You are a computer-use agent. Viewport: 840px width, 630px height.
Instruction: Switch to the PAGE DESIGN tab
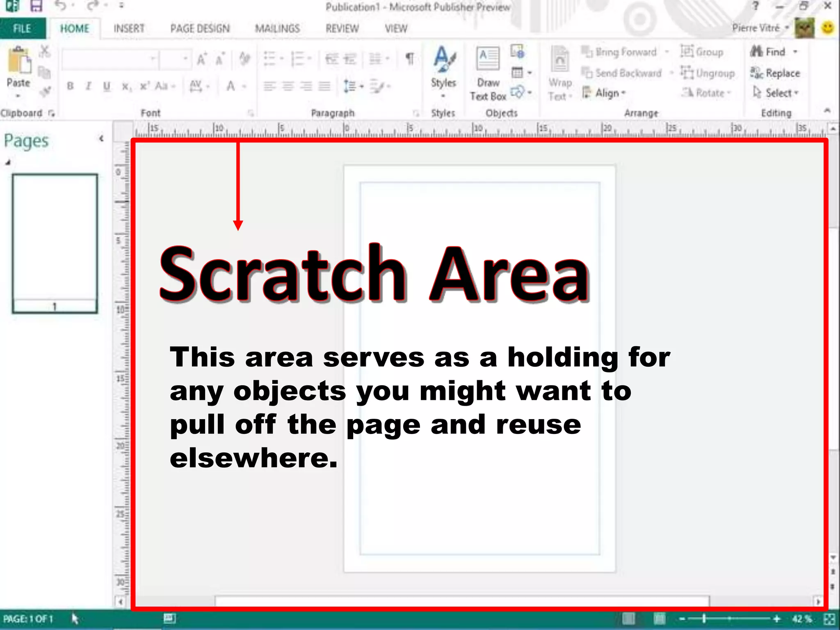(200, 28)
